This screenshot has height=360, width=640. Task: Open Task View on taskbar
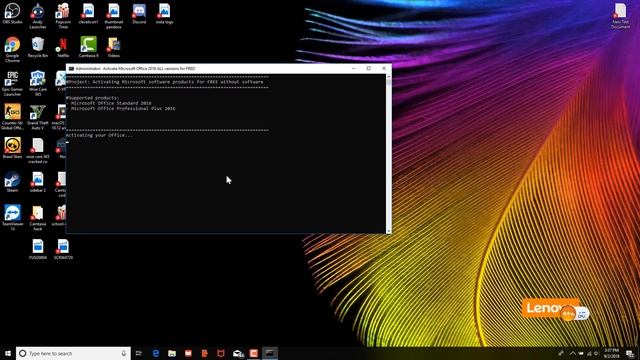click(x=139, y=353)
